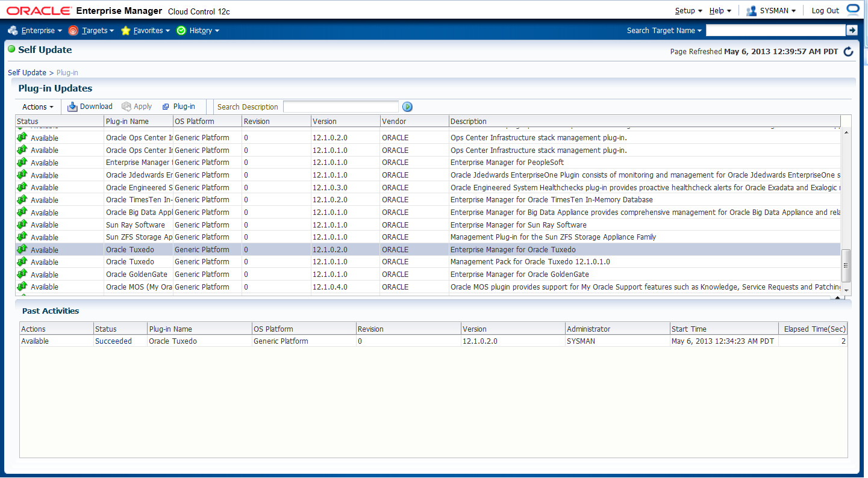Open the History menu
Viewport: 868px width, 478px height.
click(198, 31)
